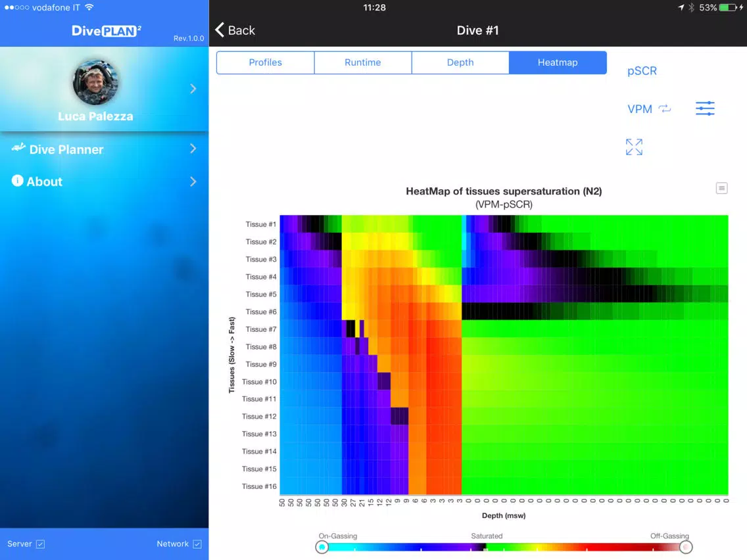This screenshot has width=747, height=560.
Task: Expand chart to fullscreen with arrows icon
Action: [x=634, y=147]
